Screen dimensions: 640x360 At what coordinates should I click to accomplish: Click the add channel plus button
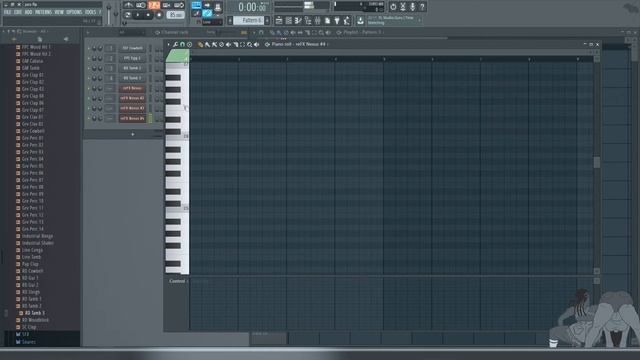point(133,134)
